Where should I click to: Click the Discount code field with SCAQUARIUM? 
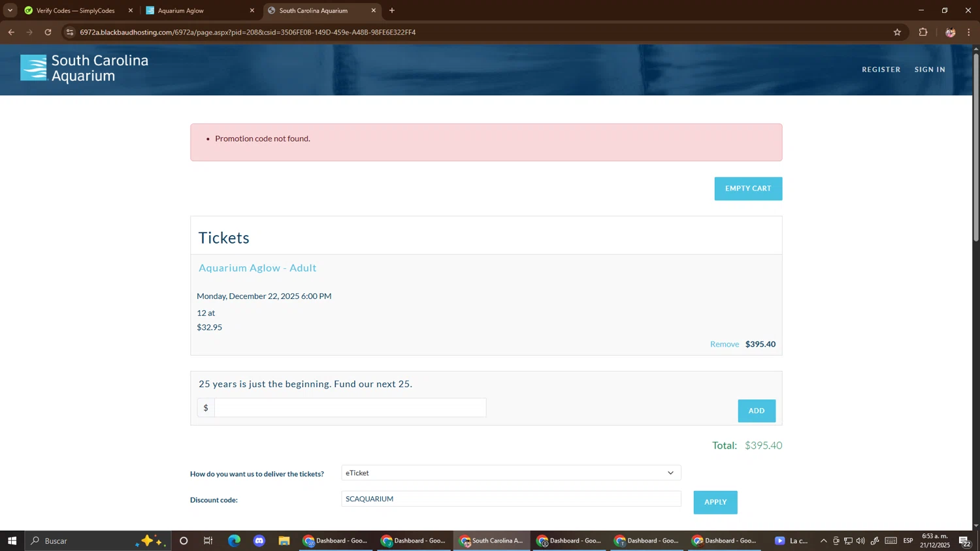511,499
